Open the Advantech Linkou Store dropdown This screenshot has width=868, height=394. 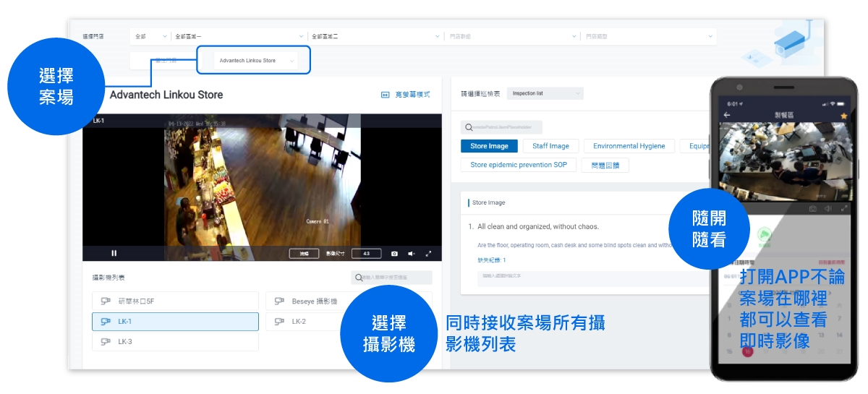[257, 61]
